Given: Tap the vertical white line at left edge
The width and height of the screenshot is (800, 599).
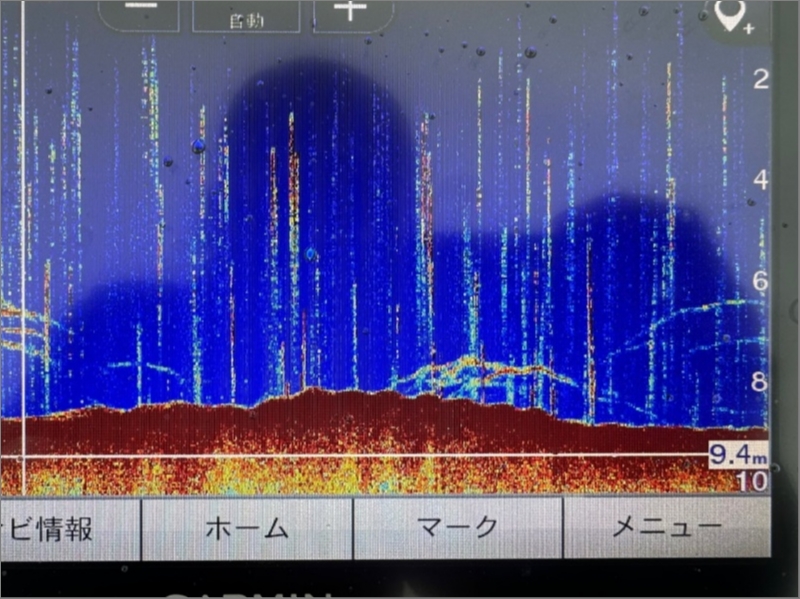Looking at the screenshot, I should 22,250.
